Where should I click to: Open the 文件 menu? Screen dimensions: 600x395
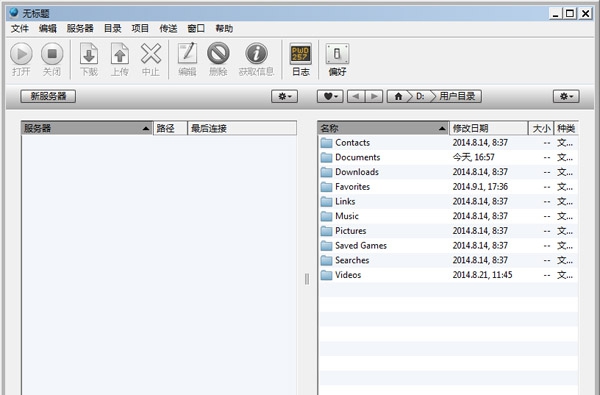click(20, 29)
